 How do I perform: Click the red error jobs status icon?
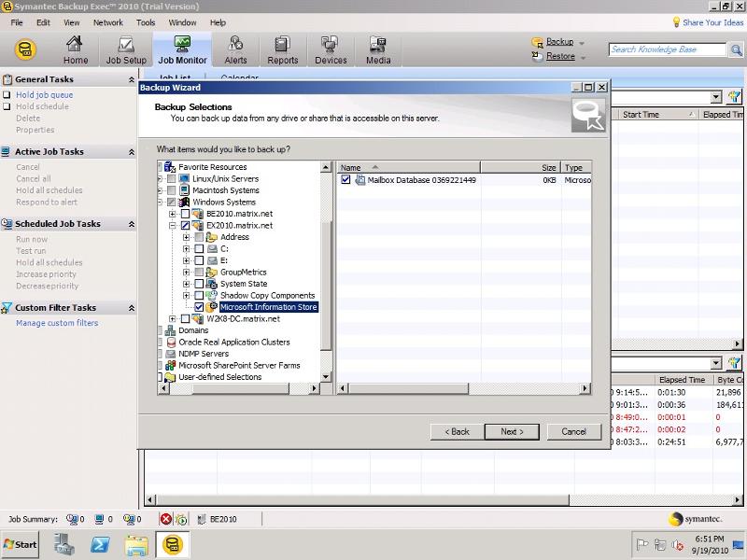point(165,519)
